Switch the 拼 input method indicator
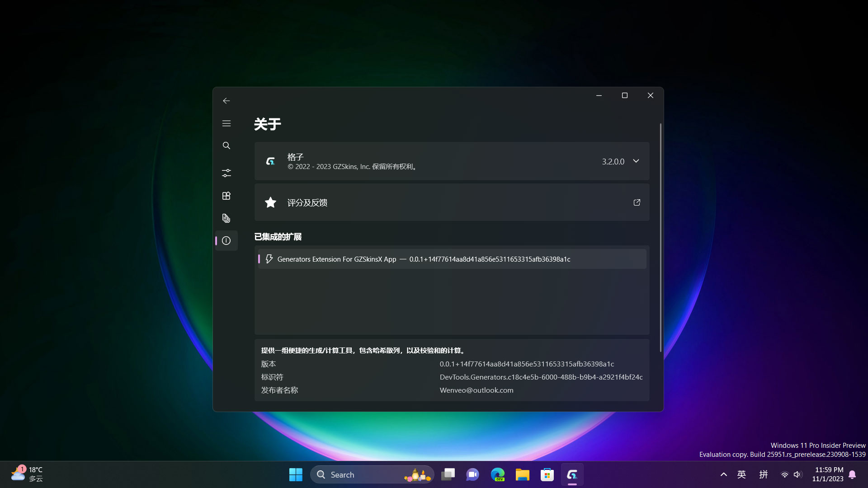Image resolution: width=868 pixels, height=488 pixels. coord(763,474)
